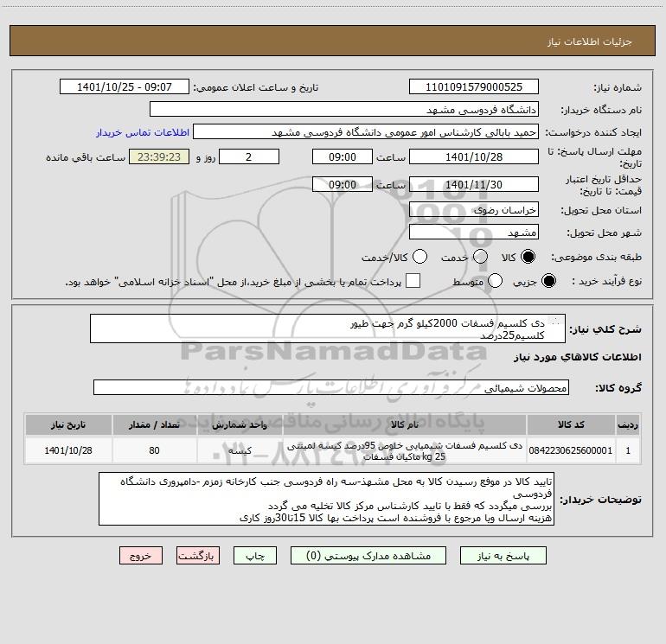Open مشاهده مدارک پیوستی (0) button

pyautogui.click(x=368, y=556)
